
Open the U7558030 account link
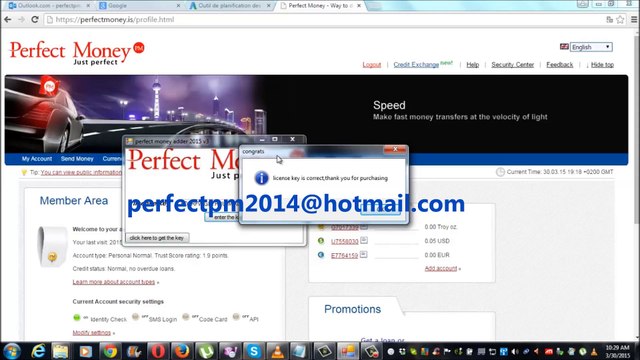point(344,242)
